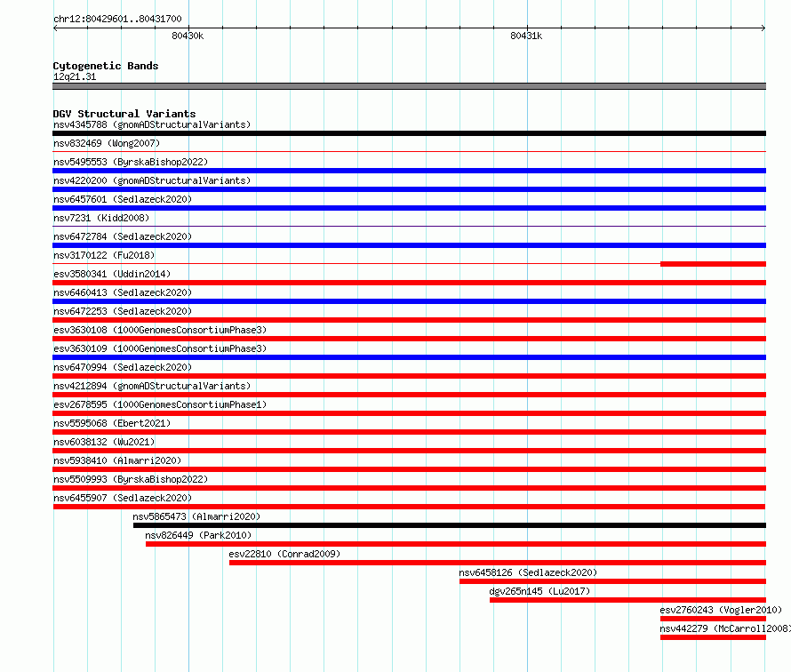This screenshot has width=791, height=672.
Task: Select dgv265n145 (Lu2017) label
Action: 539,591
